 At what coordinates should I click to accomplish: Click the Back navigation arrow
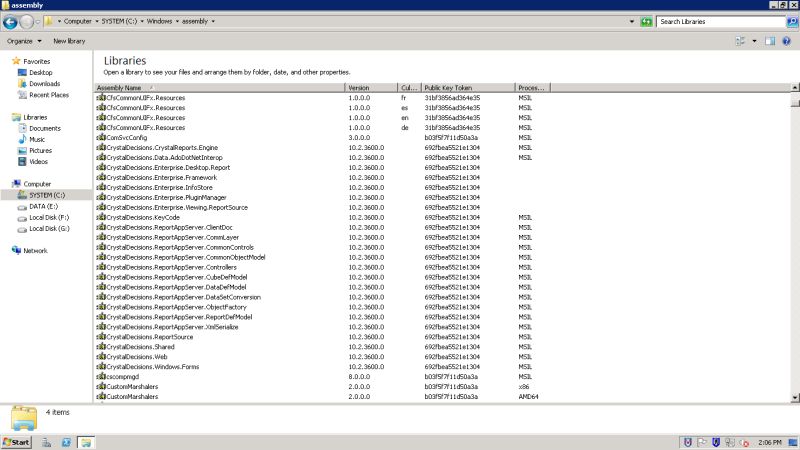[10, 22]
